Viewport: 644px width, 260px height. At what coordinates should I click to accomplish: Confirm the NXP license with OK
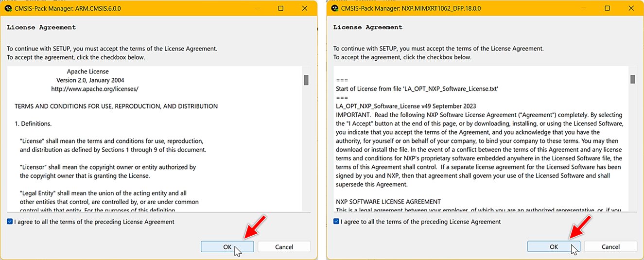tap(554, 247)
